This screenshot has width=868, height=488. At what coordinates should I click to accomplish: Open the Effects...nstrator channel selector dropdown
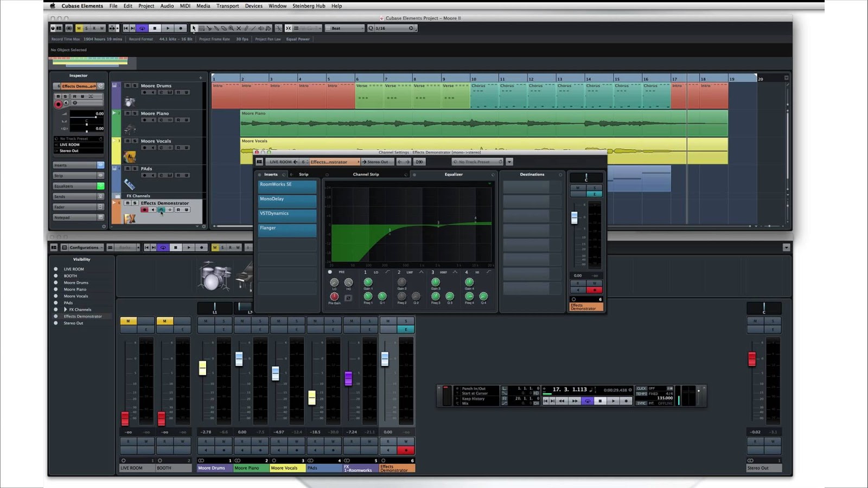(334, 162)
